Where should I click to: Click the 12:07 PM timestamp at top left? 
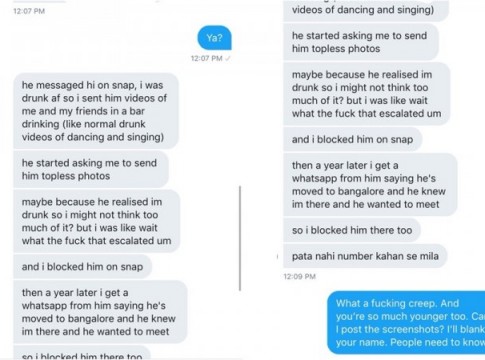[29, 11]
